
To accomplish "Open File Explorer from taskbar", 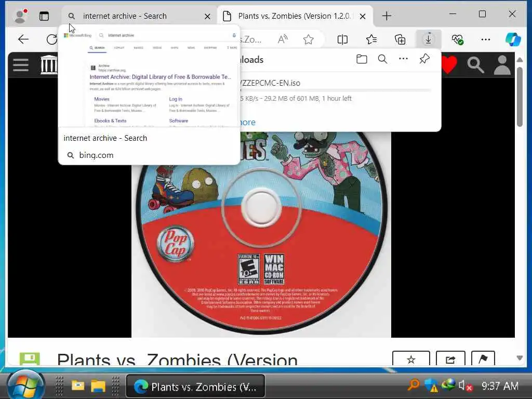I will coord(98,386).
